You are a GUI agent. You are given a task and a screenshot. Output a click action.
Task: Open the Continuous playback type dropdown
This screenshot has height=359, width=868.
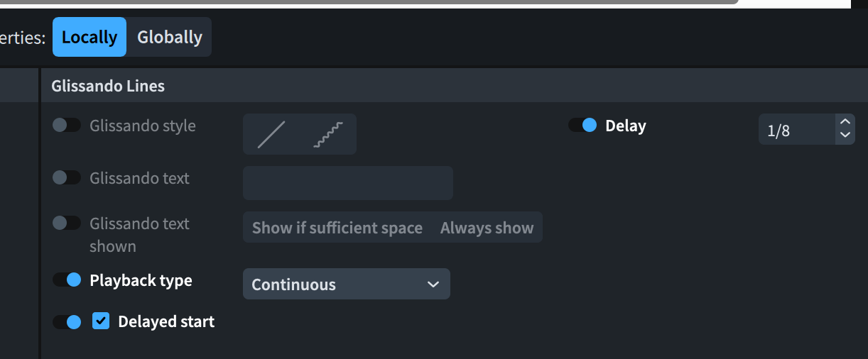(x=347, y=285)
